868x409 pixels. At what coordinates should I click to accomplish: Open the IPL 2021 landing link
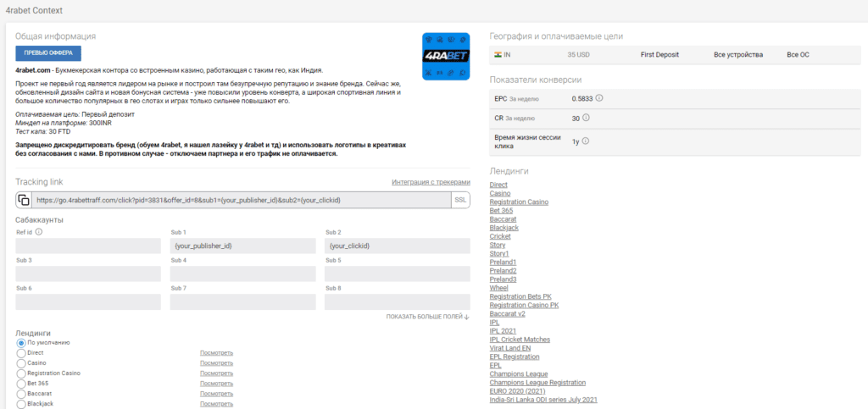pyautogui.click(x=503, y=330)
